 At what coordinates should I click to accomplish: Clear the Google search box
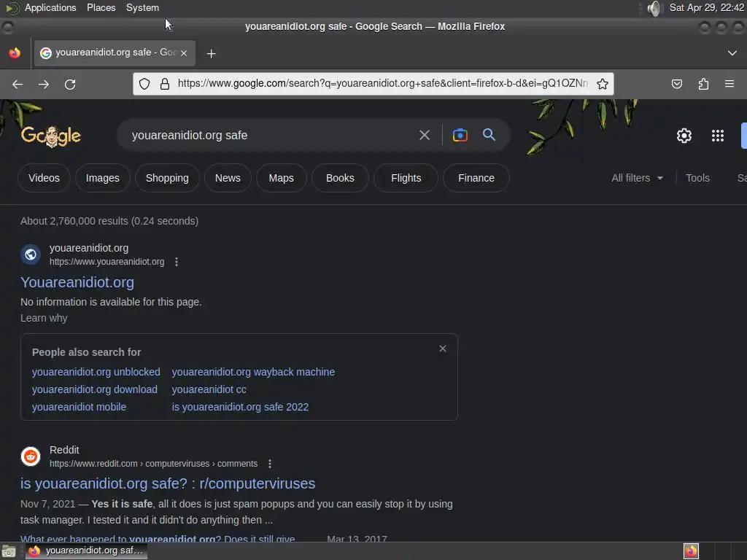point(424,135)
